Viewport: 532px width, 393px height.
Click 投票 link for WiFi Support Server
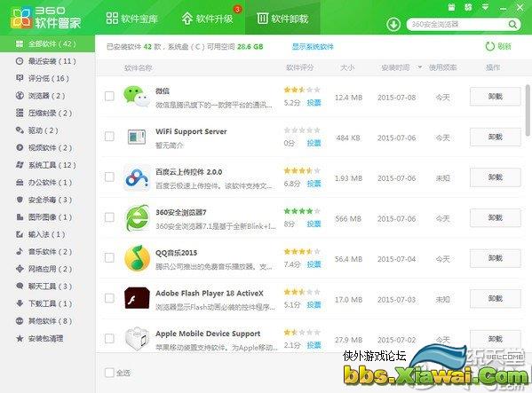pos(314,144)
